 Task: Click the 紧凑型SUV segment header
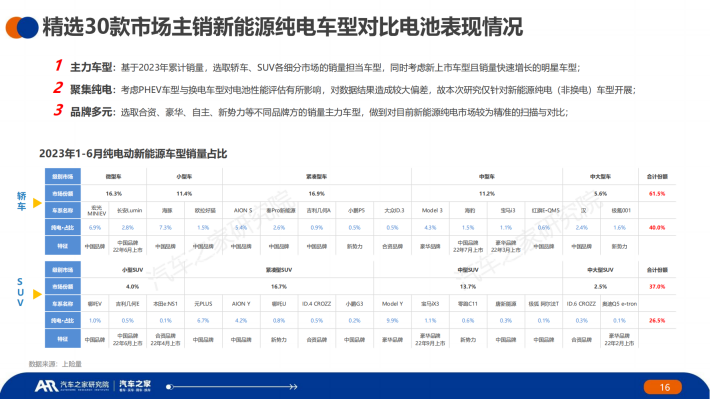(x=279, y=269)
